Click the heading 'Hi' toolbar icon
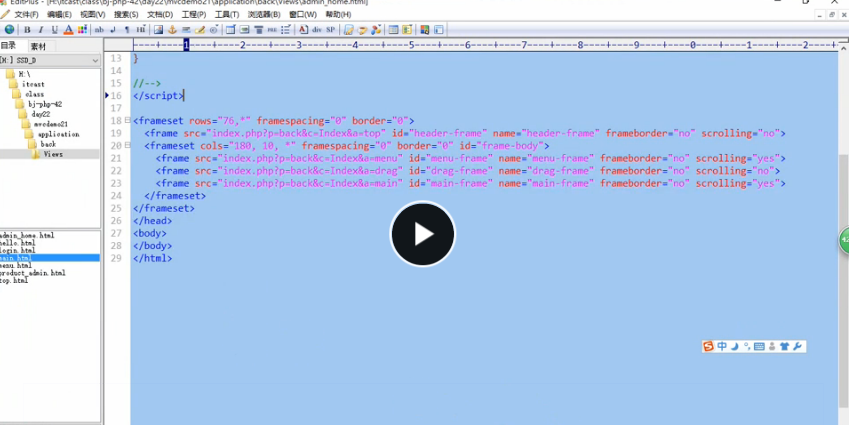849x448 pixels. 141,30
